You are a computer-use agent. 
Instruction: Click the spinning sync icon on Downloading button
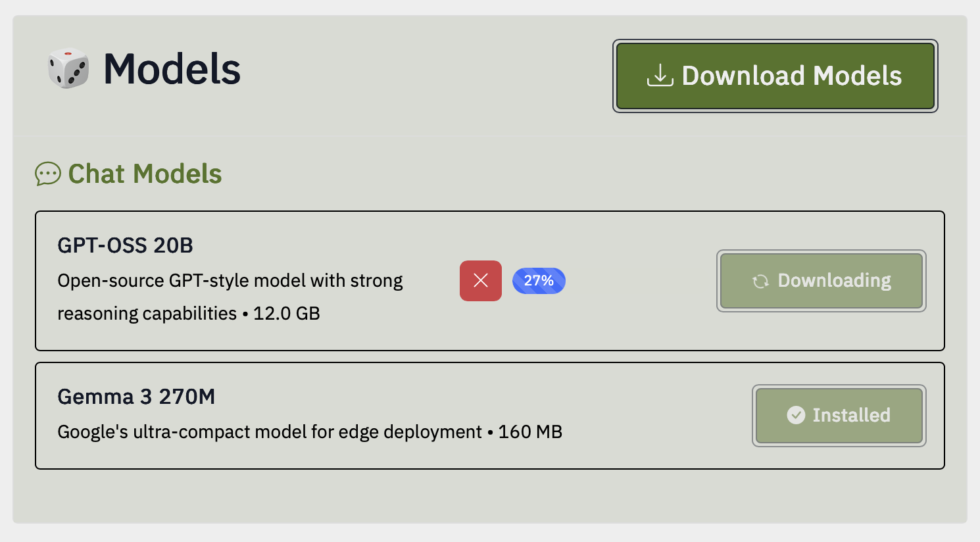(x=761, y=281)
